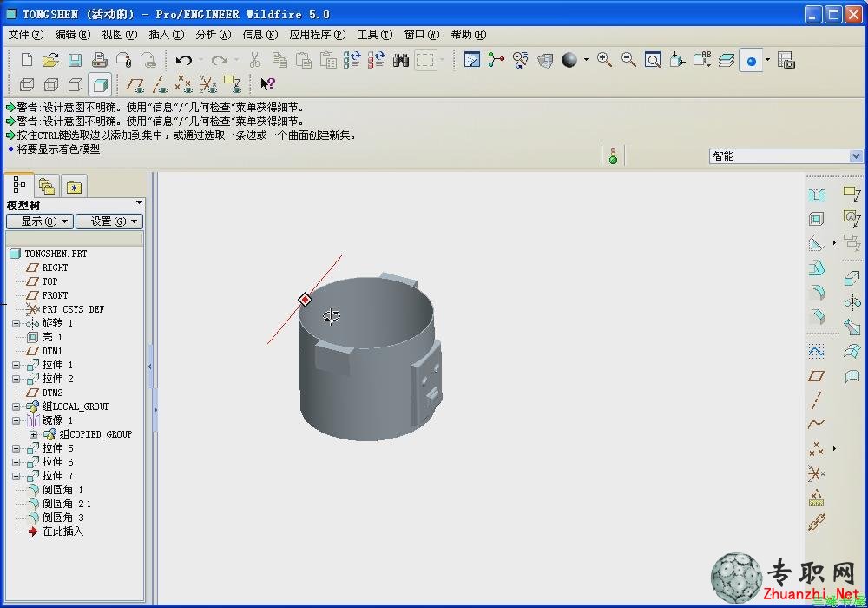Click the Datum Coordinate System tool
Screen dimensions: 868x608
(817, 473)
